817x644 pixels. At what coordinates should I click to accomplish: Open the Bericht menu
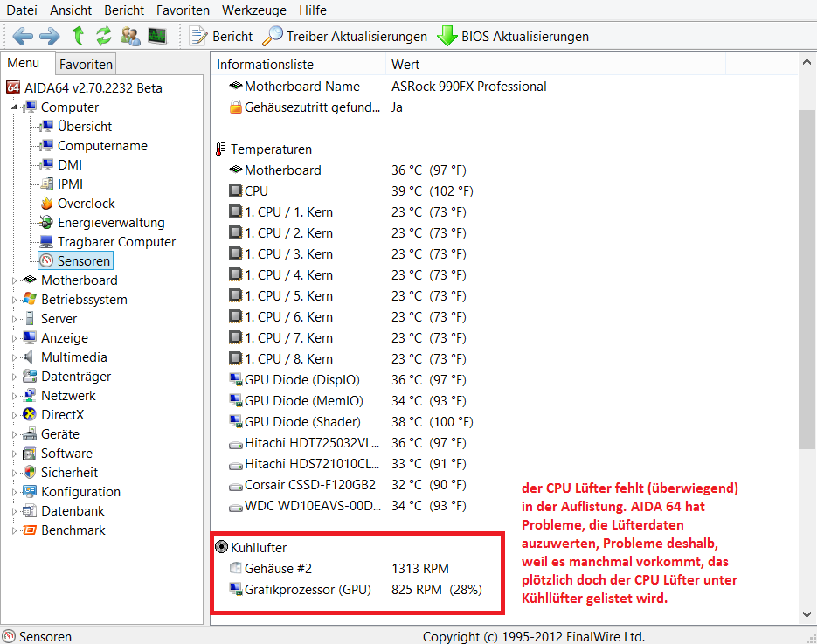[124, 10]
